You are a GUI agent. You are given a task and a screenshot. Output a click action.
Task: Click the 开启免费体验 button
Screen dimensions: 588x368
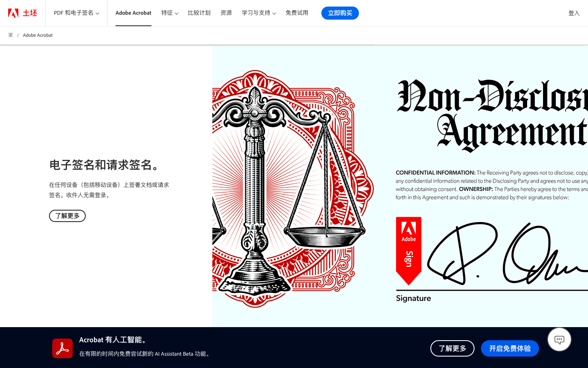click(x=510, y=348)
